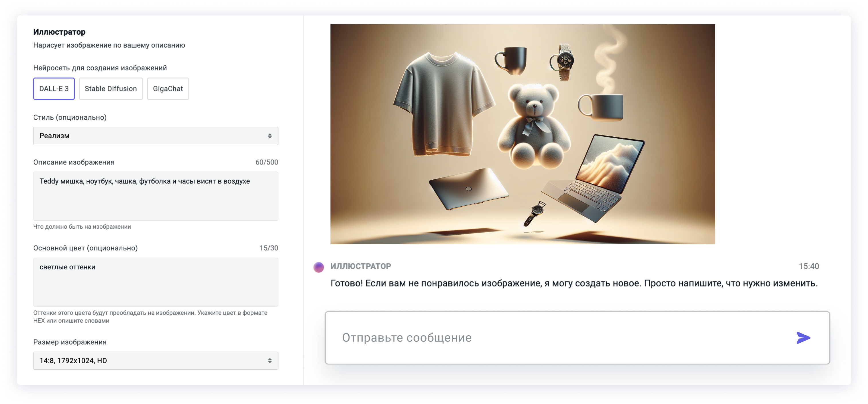The height and width of the screenshot is (404, 868).
Task: Click the 15:40 message timestamp
Action: (808, 266)
